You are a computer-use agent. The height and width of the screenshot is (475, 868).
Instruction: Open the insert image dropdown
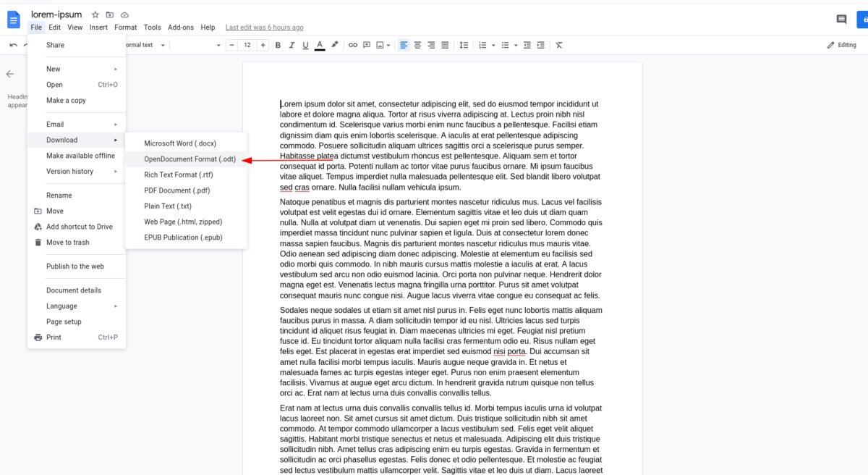point(383,45)
